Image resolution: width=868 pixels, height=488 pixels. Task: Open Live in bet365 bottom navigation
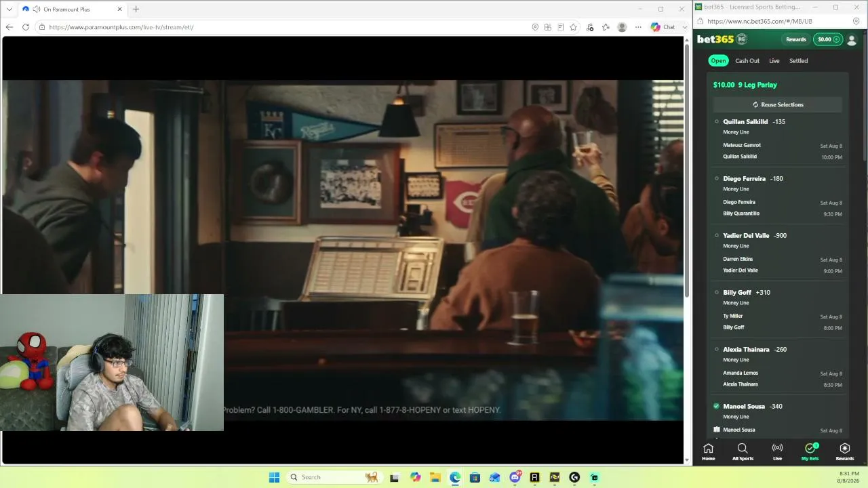click(x=777, y=452)
